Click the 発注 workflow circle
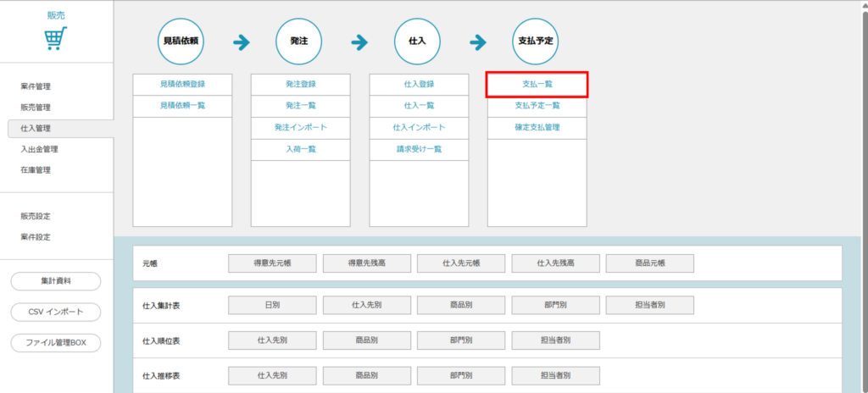This screenshot has width=868, height=393. [300, 41]
